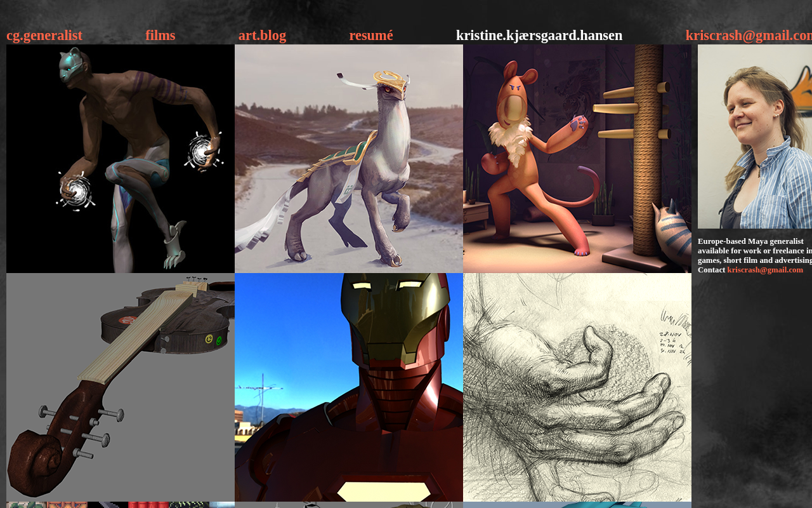Open the kung fu cat render thumbnail

click(x=577, y=159)
